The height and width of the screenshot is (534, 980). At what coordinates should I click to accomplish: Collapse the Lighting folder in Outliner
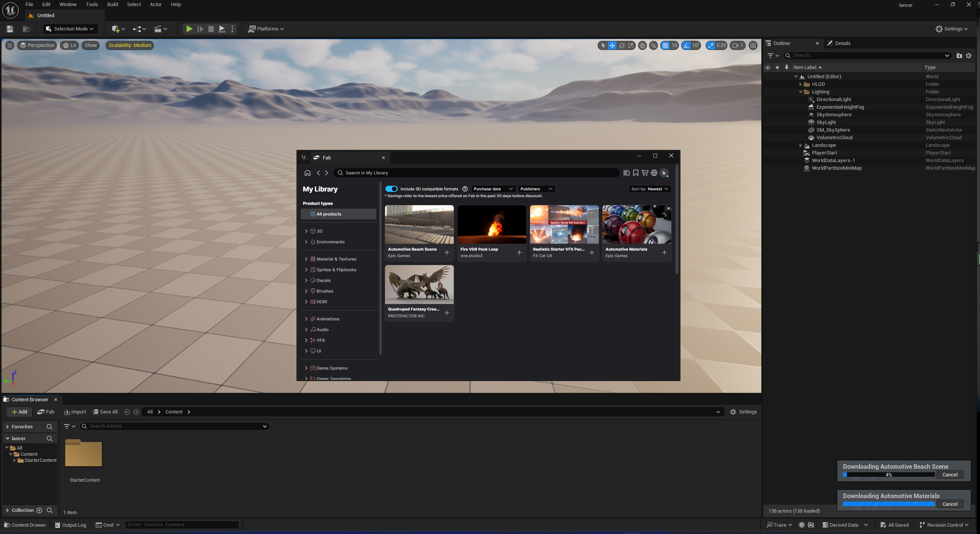click(x=800, y=92)
